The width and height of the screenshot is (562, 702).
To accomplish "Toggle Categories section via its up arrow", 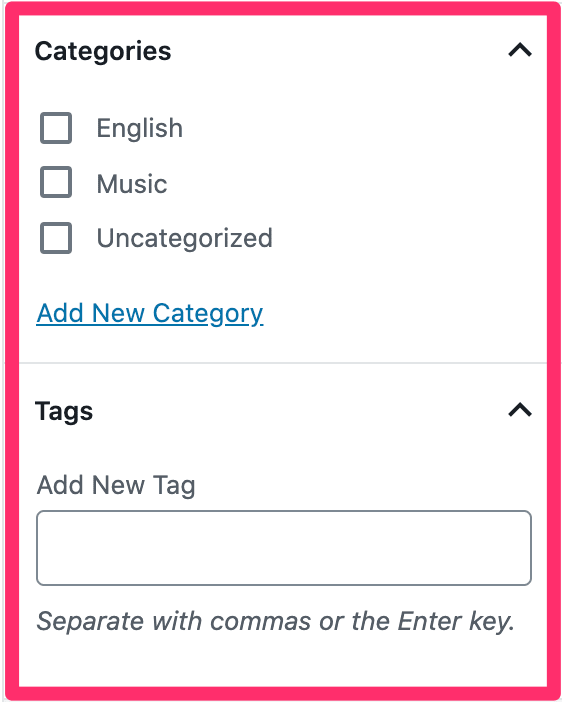I will (x=519, y=50).
